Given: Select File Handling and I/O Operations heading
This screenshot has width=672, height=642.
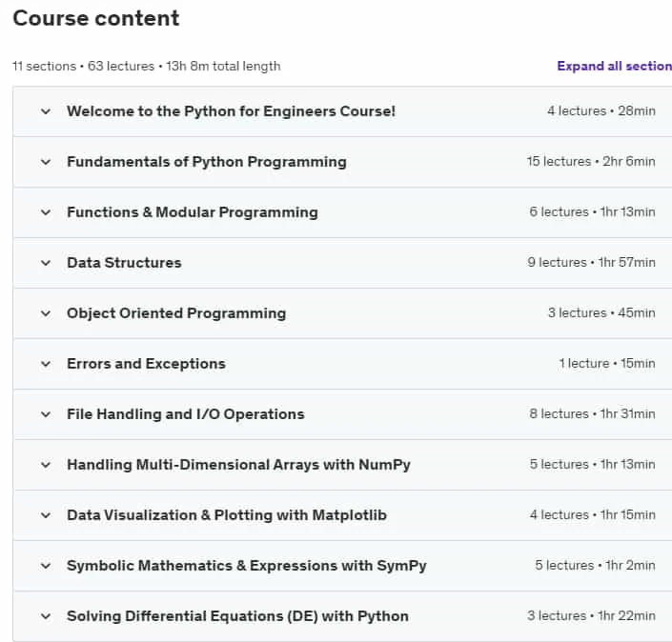Looking at the screenshot, I should [186, 414].
